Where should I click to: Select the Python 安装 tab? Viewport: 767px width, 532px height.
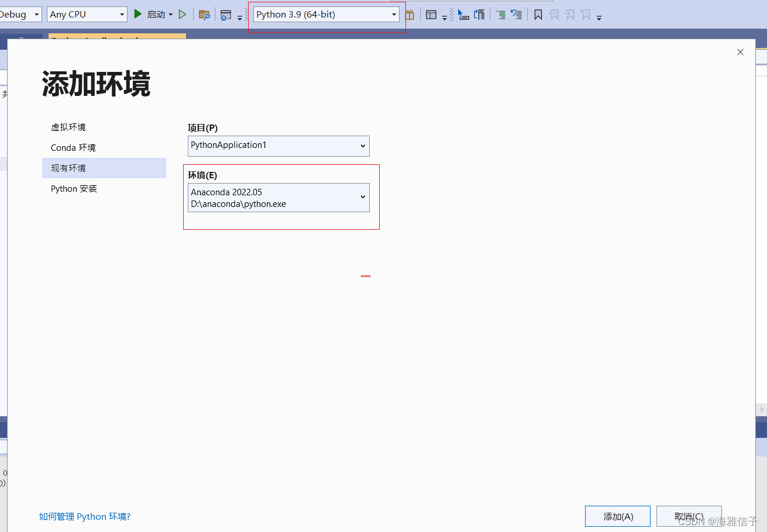(104, 188)
